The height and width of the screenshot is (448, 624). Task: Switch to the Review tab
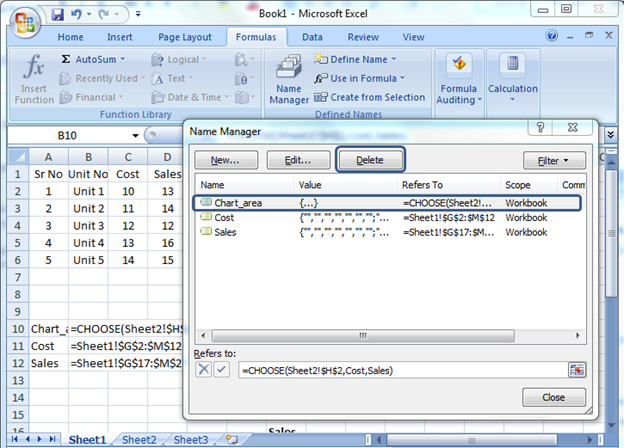pos(363,37)
